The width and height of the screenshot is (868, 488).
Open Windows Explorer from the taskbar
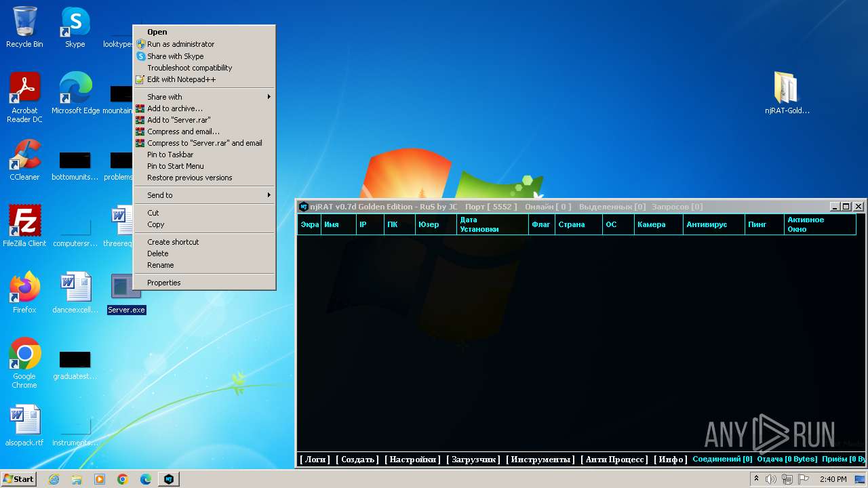(77, 479)
